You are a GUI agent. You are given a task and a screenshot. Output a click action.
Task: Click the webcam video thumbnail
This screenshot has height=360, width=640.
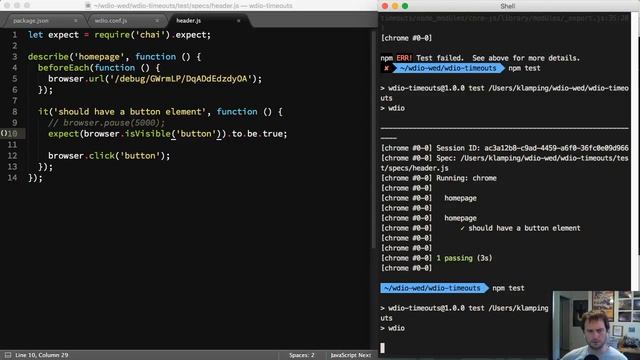596,325
